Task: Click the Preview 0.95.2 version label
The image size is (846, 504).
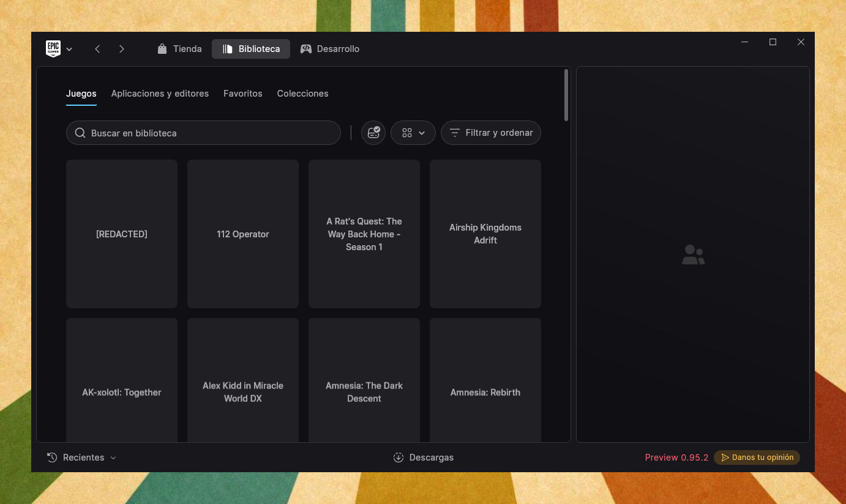Action: pyautogui.click(x=676, y=458)
